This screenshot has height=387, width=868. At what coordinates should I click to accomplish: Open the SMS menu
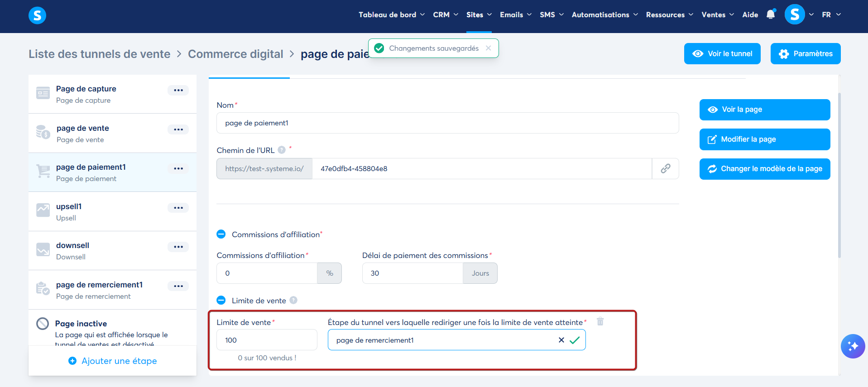point(551,14)
